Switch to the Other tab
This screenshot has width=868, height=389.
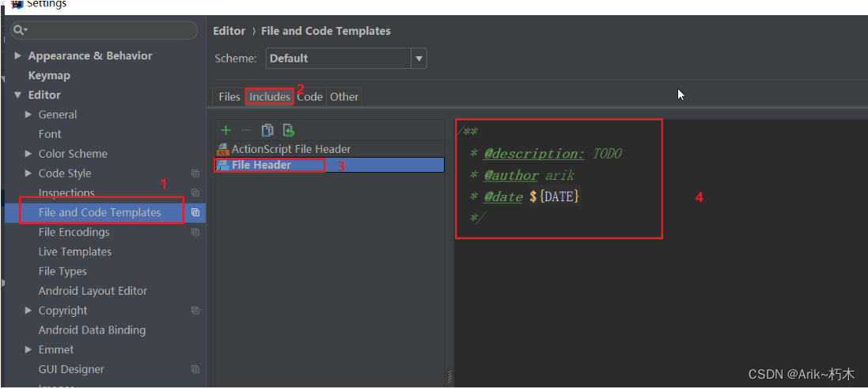tap(344, 97)
